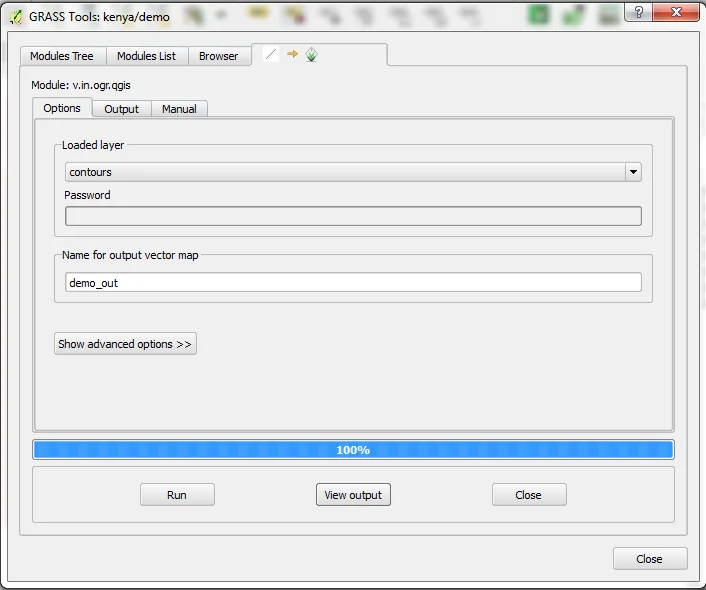Screen dimensions: 706x590
Task: Switch to the Modules List tab
Action: (x=147, y=56)
